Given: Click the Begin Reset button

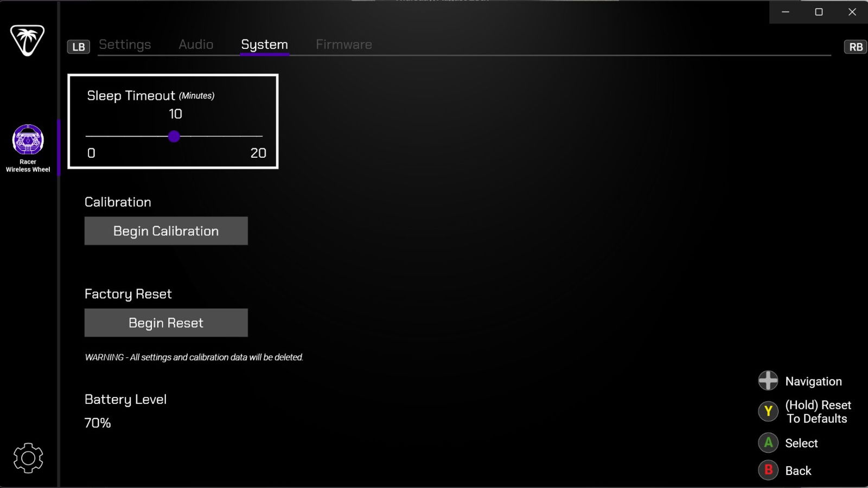Looking at the screenshot, I should (x=166, y=323).
